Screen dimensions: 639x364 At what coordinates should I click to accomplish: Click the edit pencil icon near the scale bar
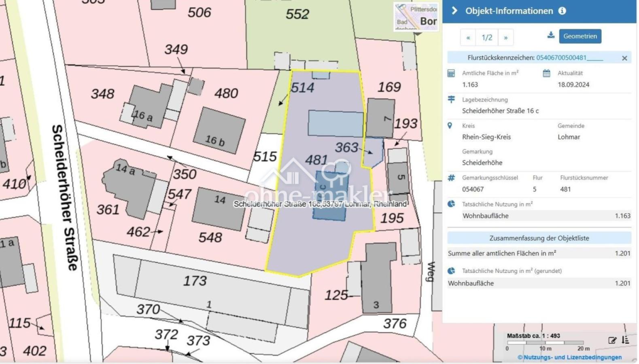coord(612,340)
